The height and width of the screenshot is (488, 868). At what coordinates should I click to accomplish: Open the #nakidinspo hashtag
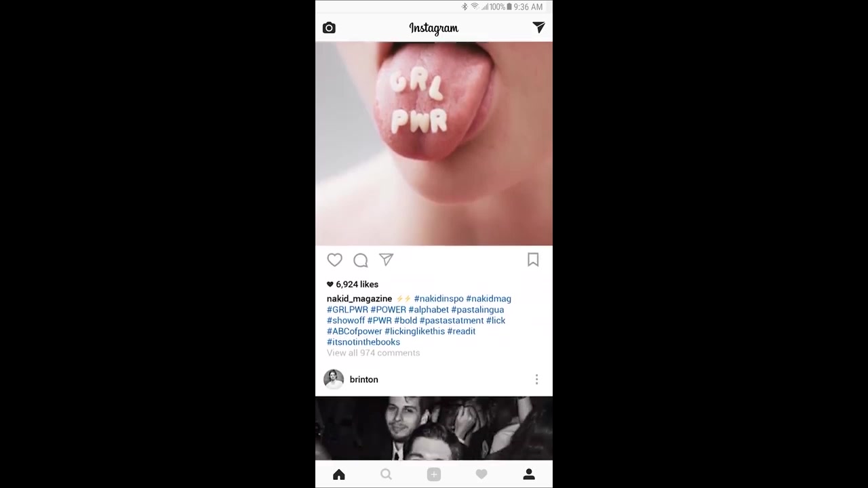tap(439, 299)
